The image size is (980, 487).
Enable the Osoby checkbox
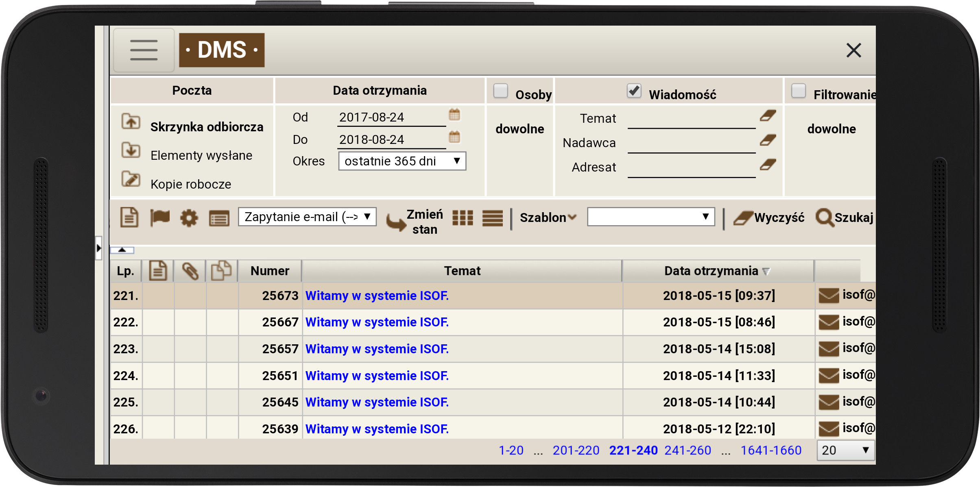point(500,91)
